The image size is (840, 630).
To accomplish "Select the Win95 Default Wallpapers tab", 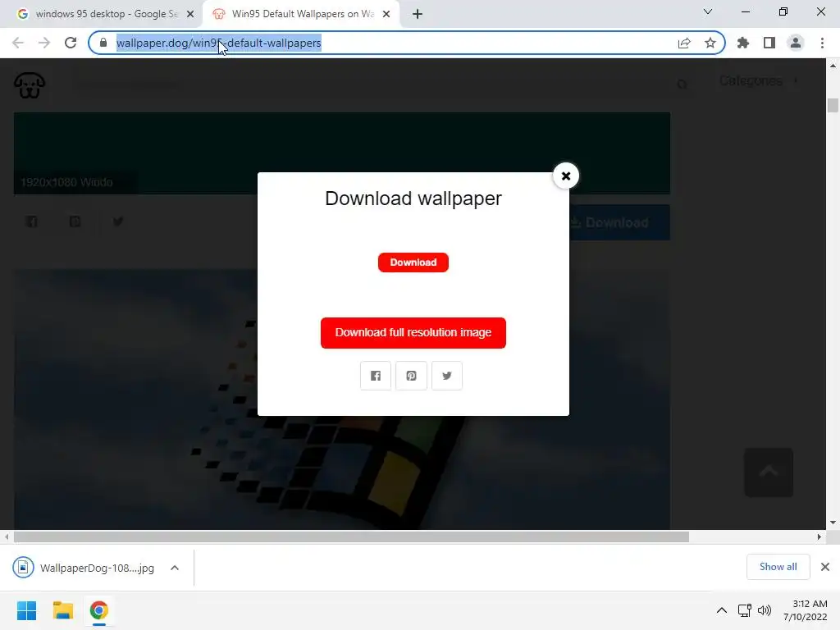I will click(303, 14).
